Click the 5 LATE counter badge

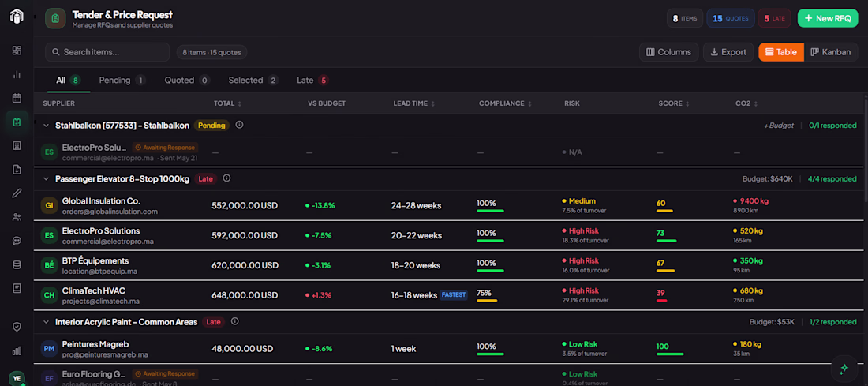point(774,18)
